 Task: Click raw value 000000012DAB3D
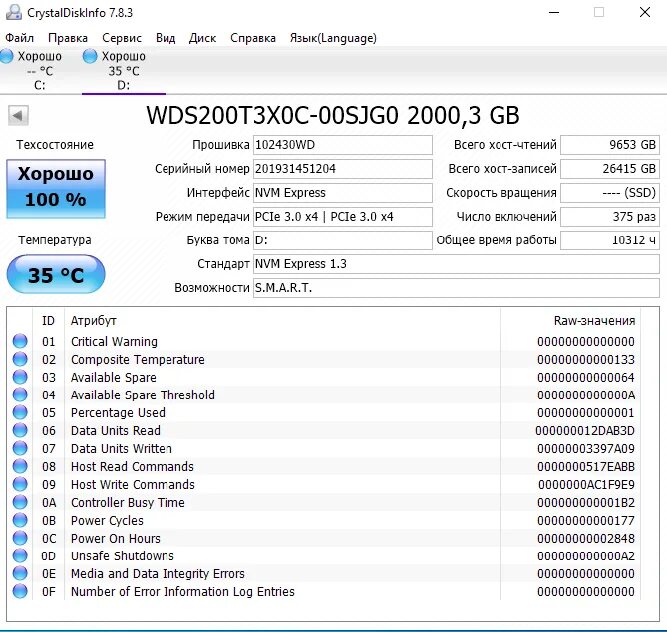coord(585,430)
